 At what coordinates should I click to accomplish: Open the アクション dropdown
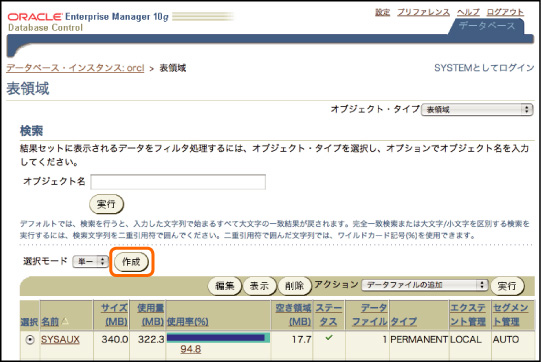[x=425, y=285]
